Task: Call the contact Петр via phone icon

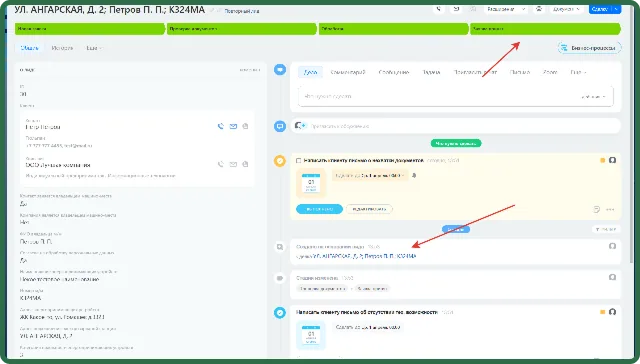Action: [221, 127]
